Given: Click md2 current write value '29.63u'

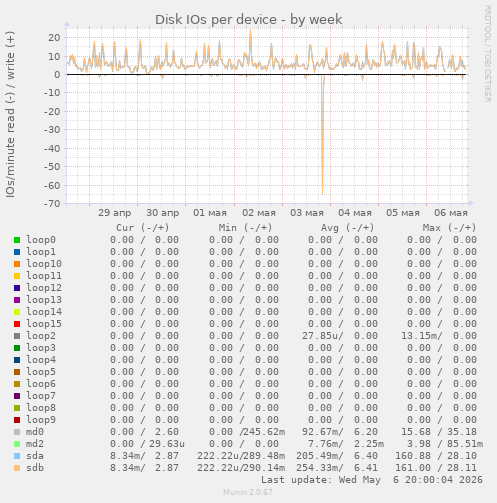Looking at the screenshot, I should pos(167,444).
